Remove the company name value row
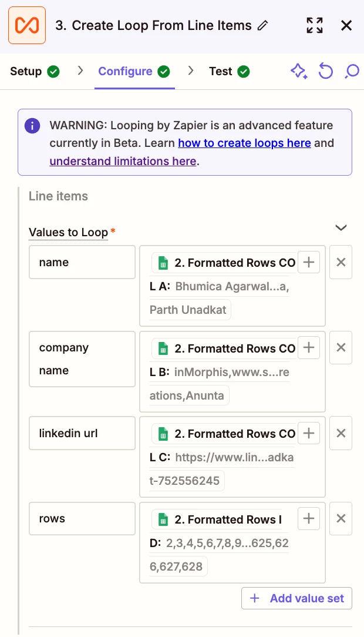 [x=341, y=348]
